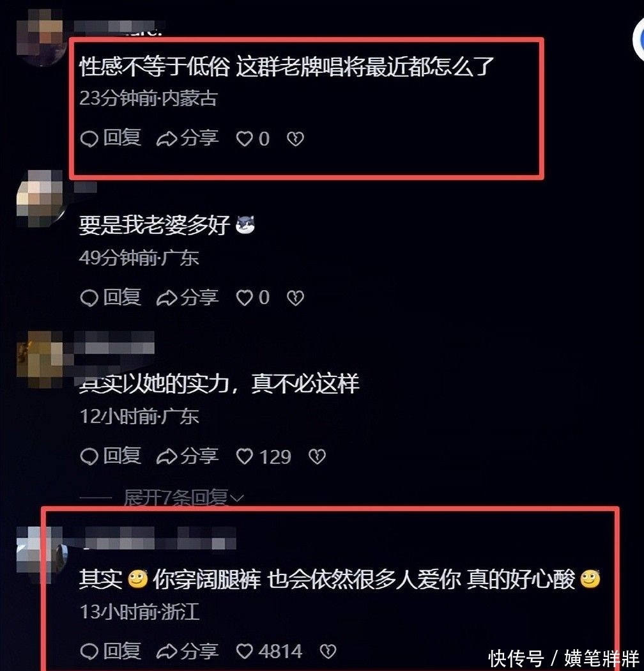
Task: Share the 13小时前 Zhejiang comment
Action: [187, 651]
